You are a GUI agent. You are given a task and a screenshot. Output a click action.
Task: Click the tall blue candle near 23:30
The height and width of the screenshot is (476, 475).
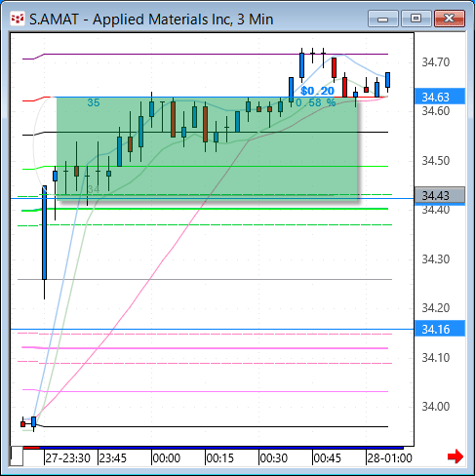click(x=45, y=232)
